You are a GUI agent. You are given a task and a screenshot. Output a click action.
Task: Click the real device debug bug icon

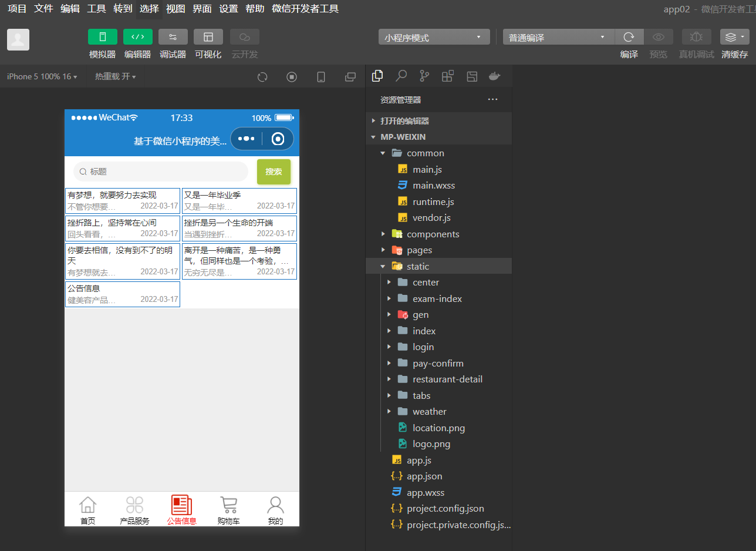tap(697, 37)
